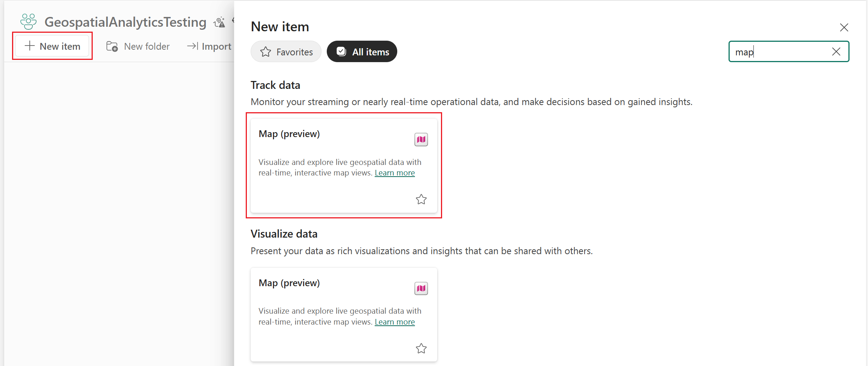Clear the map search text with X
This screenshot has height=366, width=868.
[836, 52]
